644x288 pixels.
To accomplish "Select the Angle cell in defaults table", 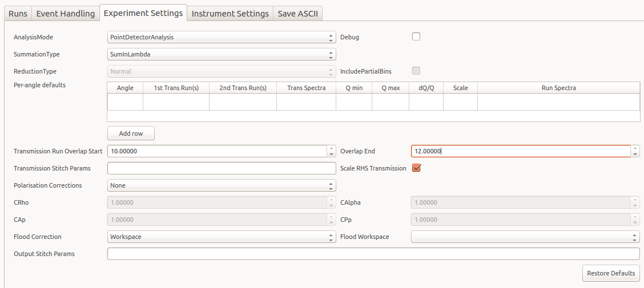I will 125,102.
